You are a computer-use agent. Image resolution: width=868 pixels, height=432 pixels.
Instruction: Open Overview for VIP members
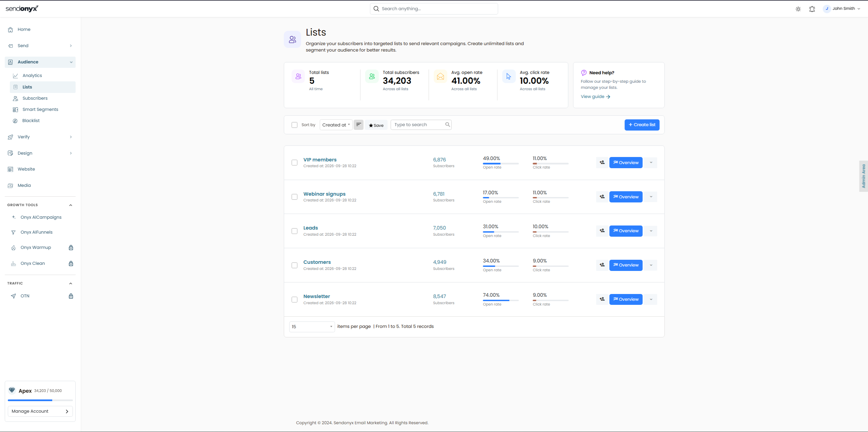tap(626, 162)
